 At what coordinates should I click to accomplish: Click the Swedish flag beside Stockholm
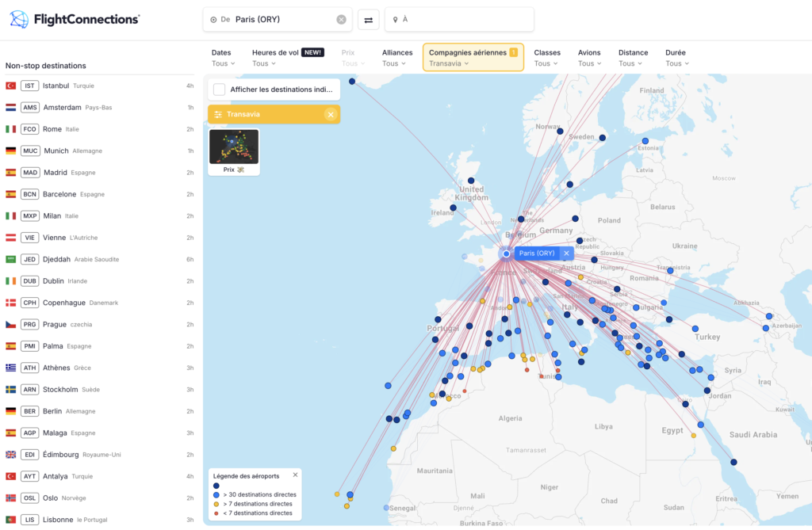pyautogui.click(x=11, y=390)
